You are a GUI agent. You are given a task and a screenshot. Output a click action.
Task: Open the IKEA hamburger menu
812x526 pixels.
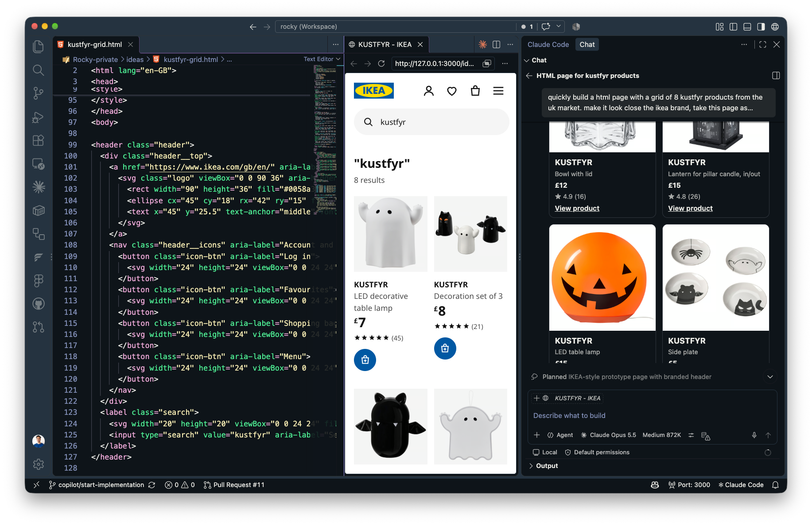(498, 91)
